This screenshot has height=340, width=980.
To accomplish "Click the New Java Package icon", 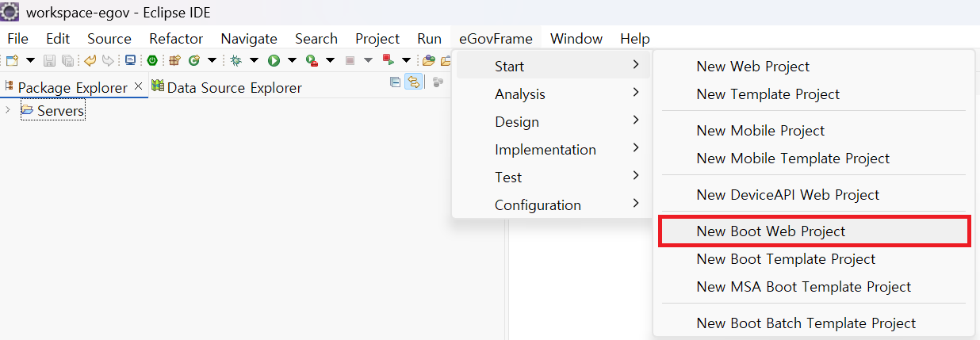I will coord(174,60).
